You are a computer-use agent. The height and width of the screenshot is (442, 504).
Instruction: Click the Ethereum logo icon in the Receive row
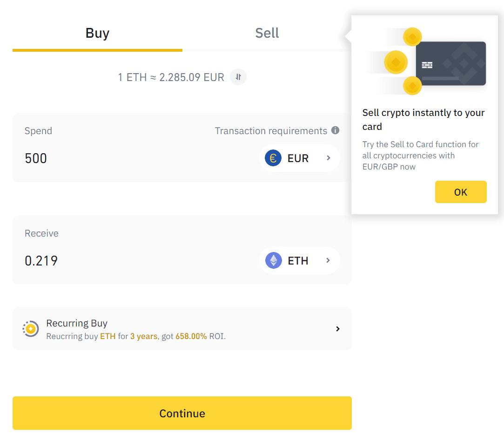(273, 260)
